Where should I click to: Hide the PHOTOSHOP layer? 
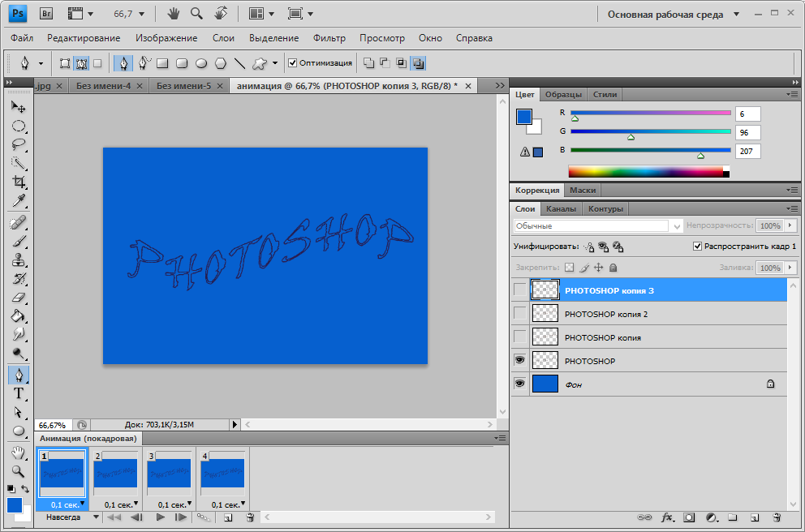(x=519, y=361)
